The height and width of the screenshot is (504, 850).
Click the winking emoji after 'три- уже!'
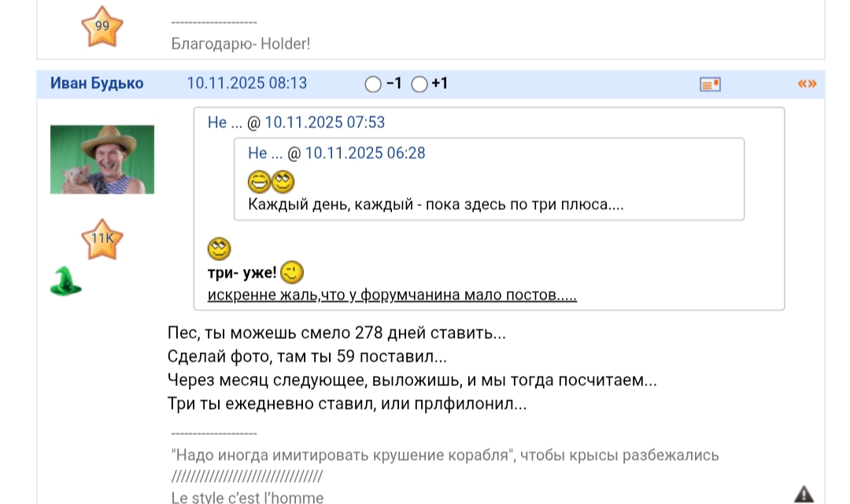(292, 272)
